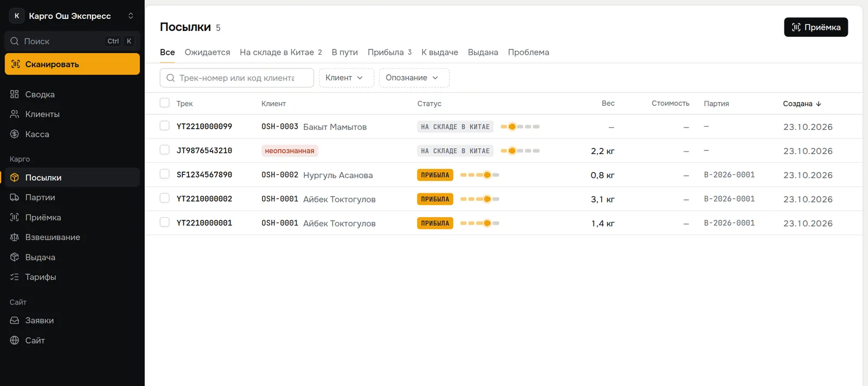The width and height of the screenshot is (868, 386).
Task: Click the magnifier icon in track search field
Action: [x=170, y=78]
